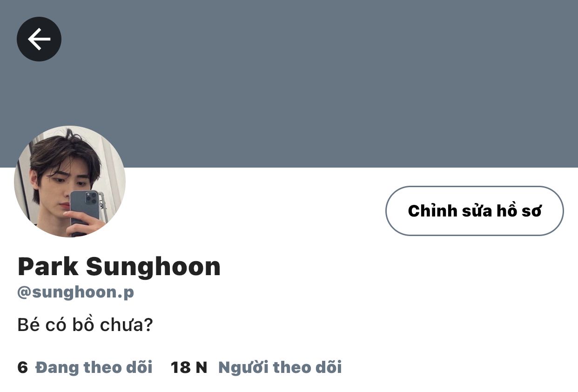Select the Park Sunghoon display name
This screenshot has width=578, height=392.
(x=119, y=267)
